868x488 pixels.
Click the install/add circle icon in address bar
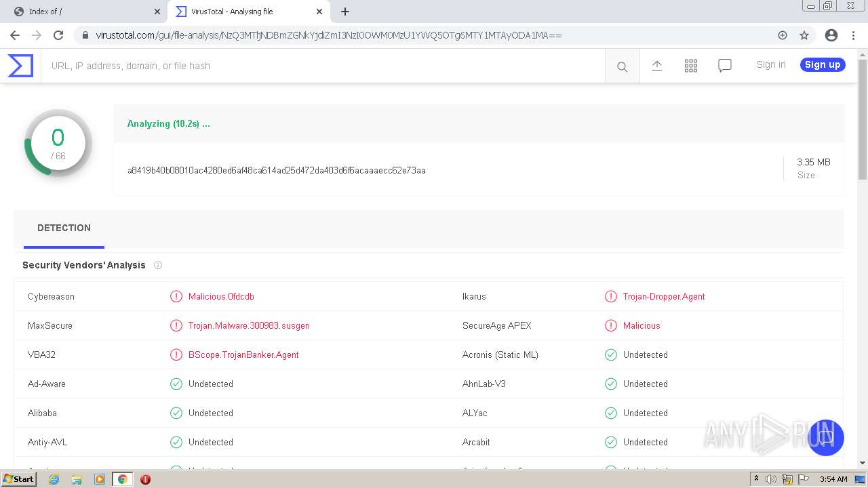coord(783,35)
